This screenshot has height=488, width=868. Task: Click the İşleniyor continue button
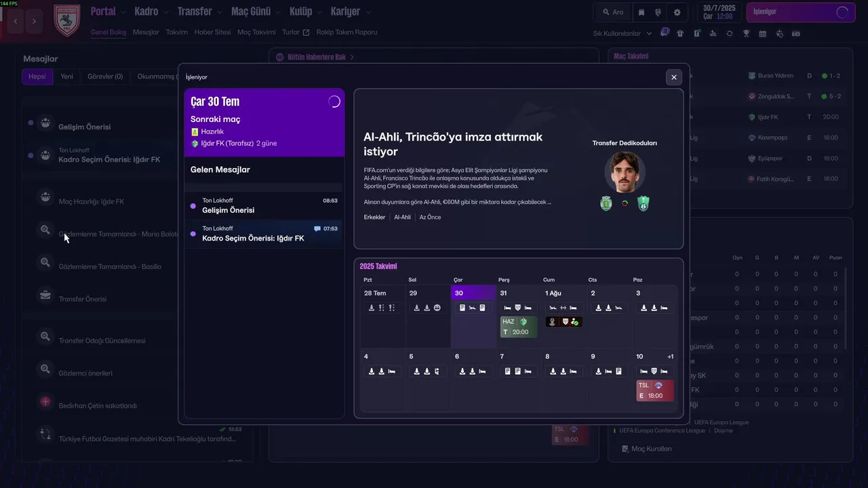(x=802, y=12)
